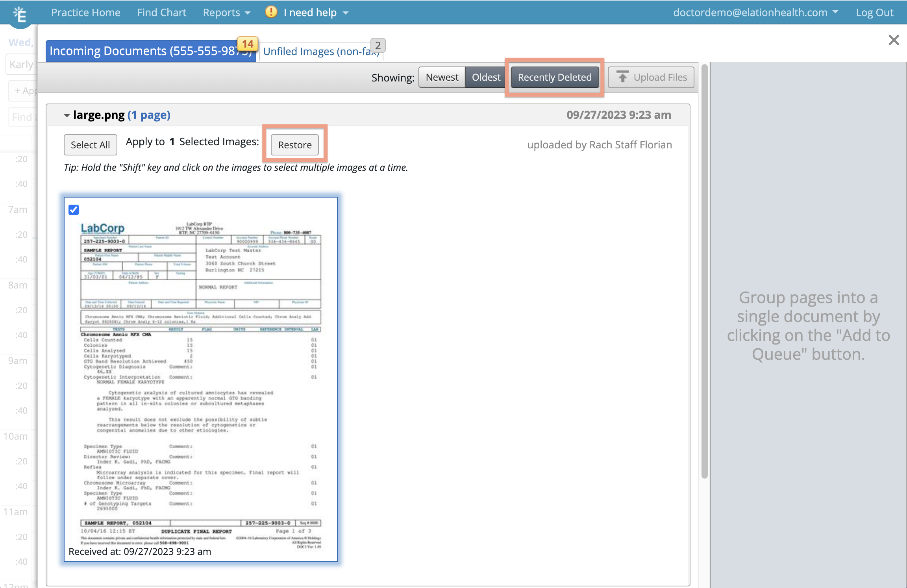The image size is (907, 588).
Task: Click the 14 badge on Incoming Documents
Action: (247, 44)
